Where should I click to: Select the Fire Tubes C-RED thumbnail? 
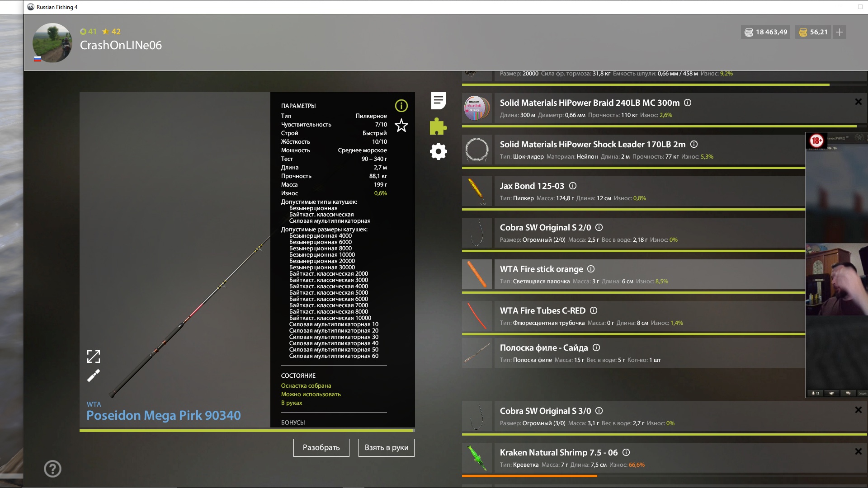(477, 316)
